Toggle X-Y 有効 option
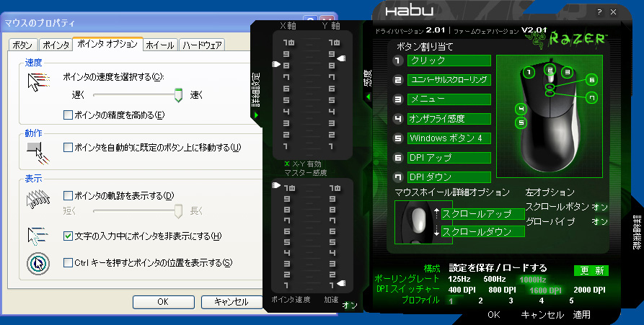 [x=303, y=164]
